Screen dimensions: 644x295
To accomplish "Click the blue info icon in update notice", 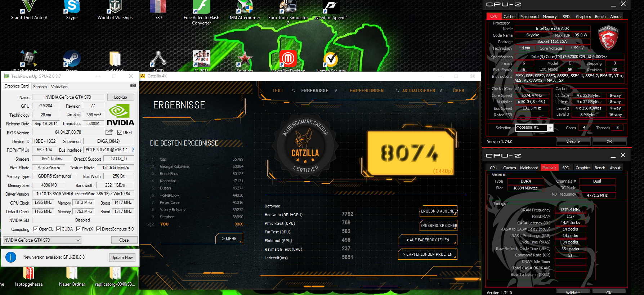I will pos(11,257).
